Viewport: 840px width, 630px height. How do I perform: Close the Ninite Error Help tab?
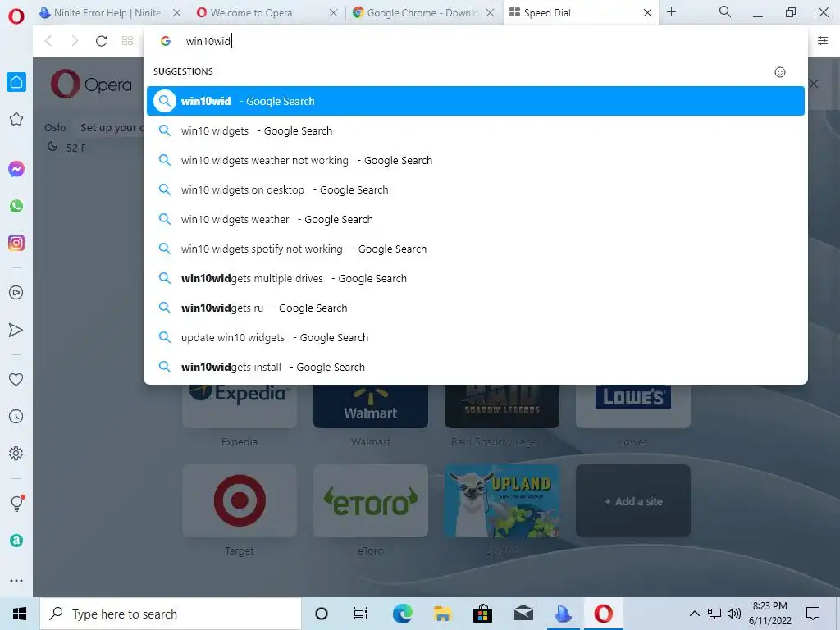[177, 13]
